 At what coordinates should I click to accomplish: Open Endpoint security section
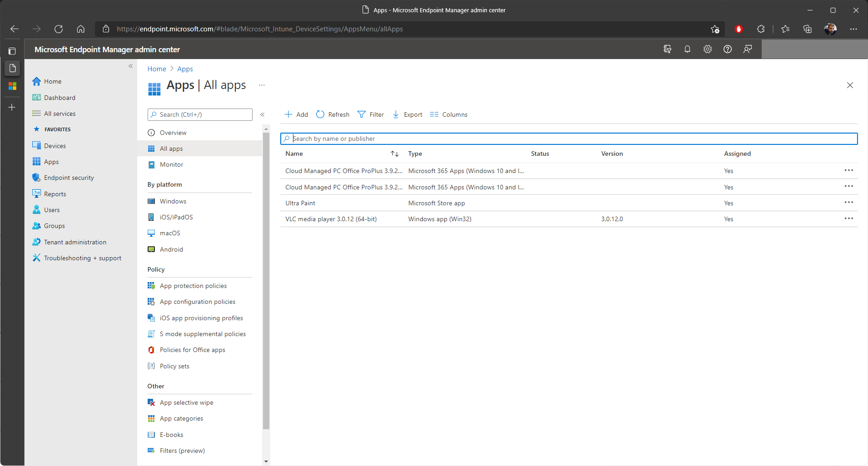[63, 178]
